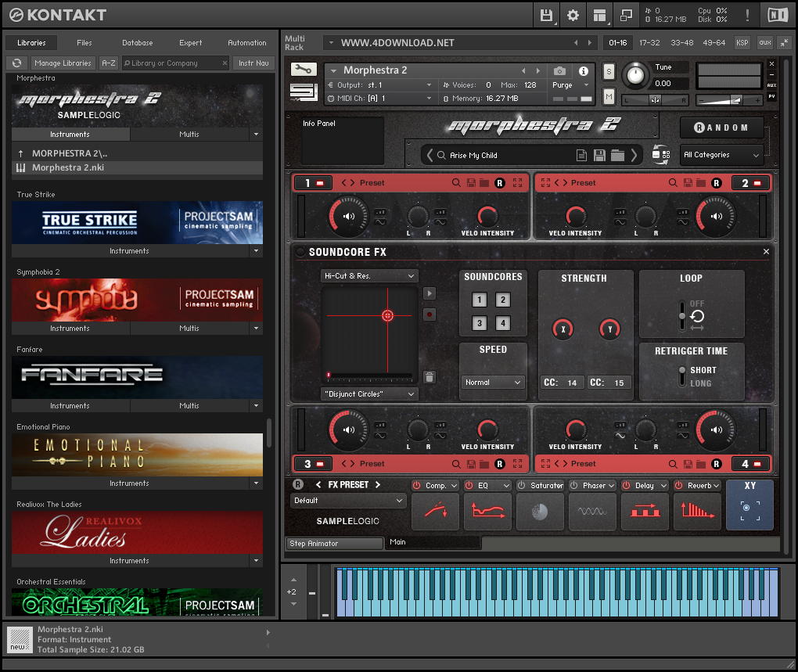Click the Kontakt save disk icon

point(546,16)
